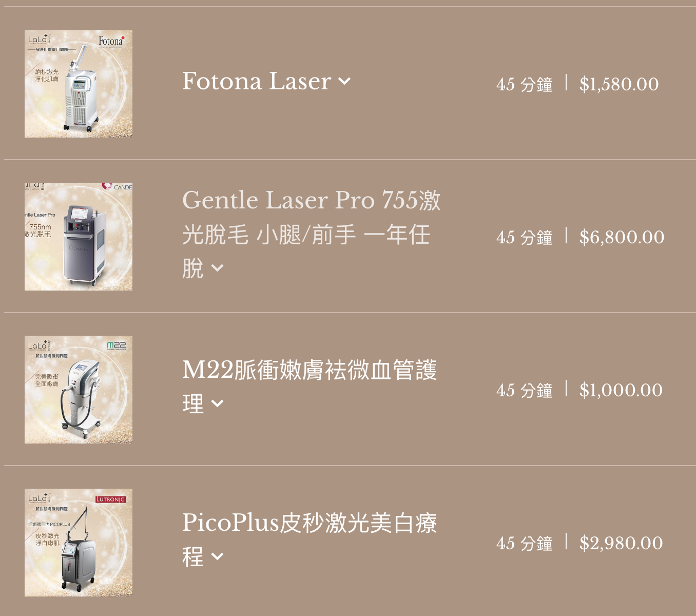Click the $1,000.00 price for M22
696x616 pixels.
click(621, 390)
